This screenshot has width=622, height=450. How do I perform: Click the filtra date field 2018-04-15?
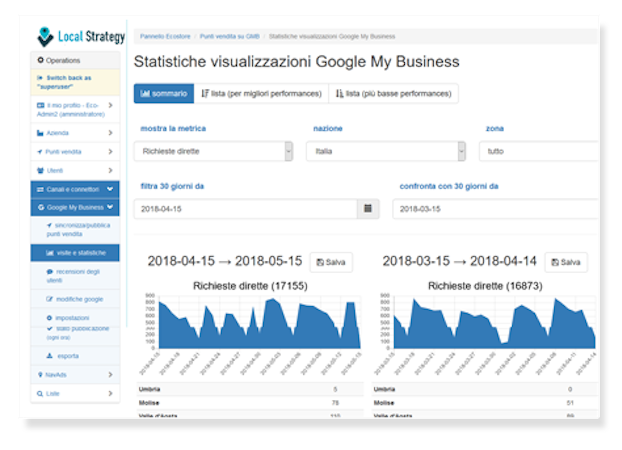[x=246, y=209]
